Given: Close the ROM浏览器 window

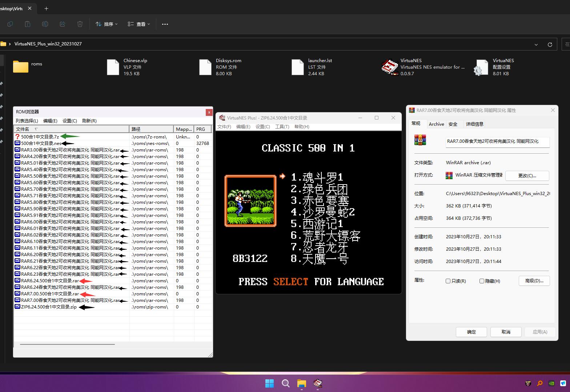Looking at the screenshot, I should (x=209, y=112).
